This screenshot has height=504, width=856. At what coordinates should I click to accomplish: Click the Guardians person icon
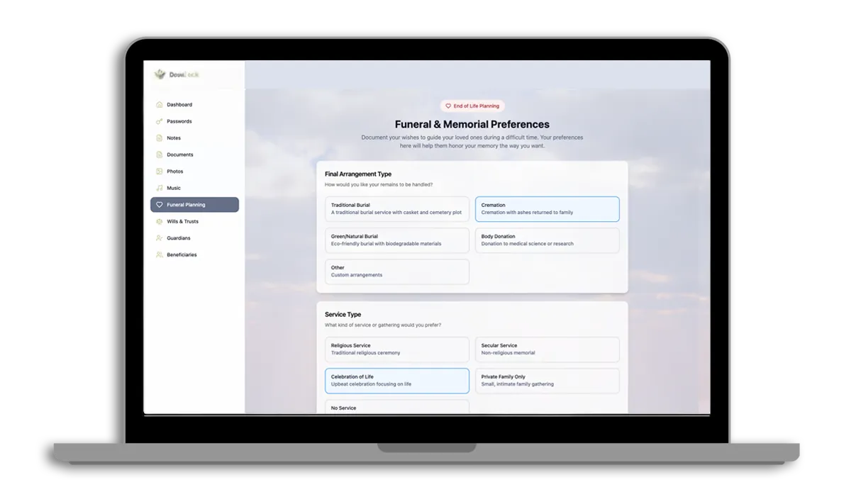160,238
